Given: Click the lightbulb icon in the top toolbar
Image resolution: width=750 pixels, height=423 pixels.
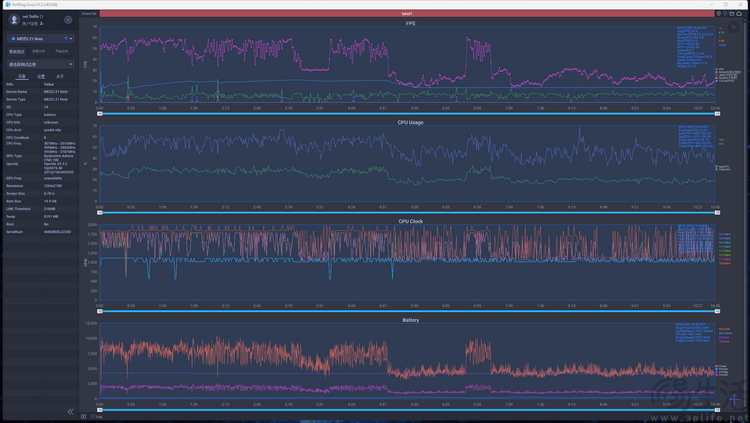Looking at the screenshot, I should [x=725, y=14].
